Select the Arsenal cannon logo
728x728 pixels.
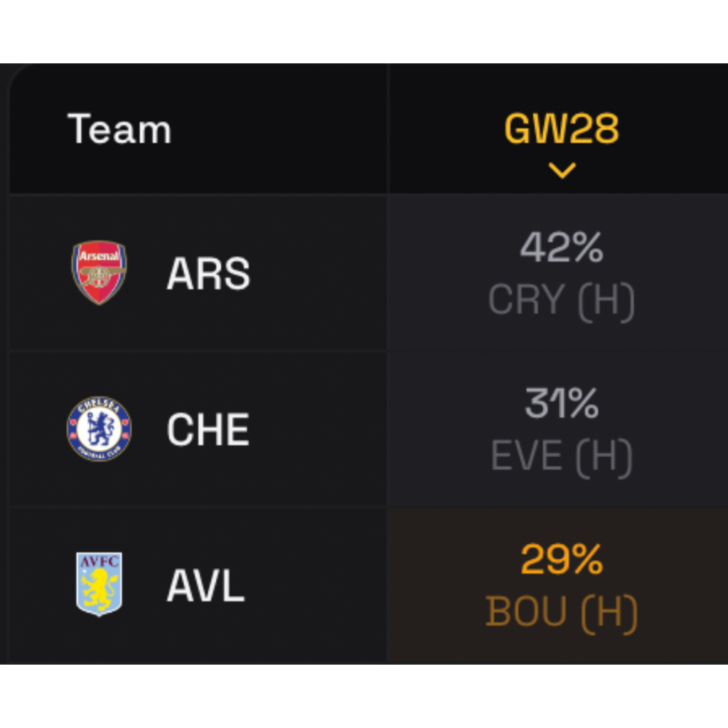click(x=100, y=272)
